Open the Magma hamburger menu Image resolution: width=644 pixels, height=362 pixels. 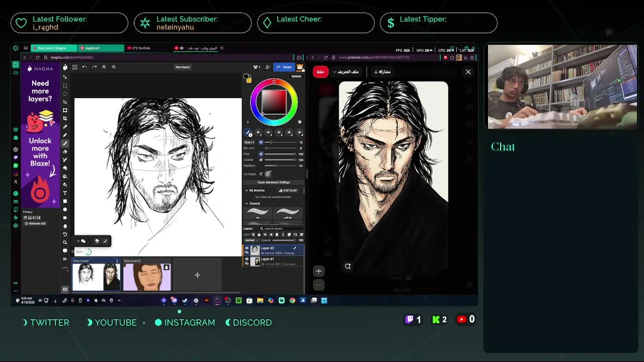coord(74,67)
